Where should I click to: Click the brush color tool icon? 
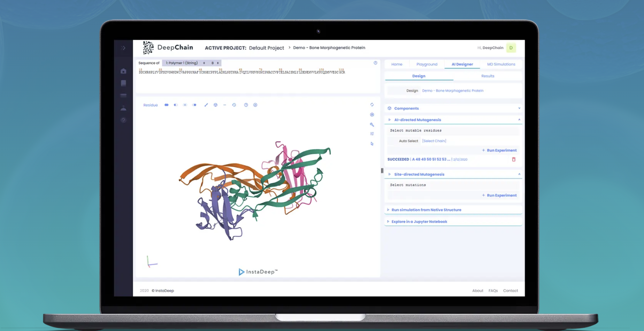click(x=206, y=105)
